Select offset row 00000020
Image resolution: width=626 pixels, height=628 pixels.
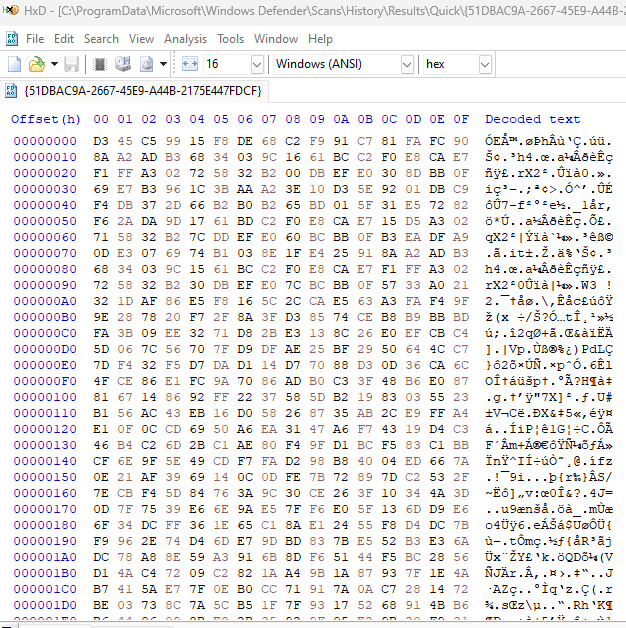[x=45, y=173]
